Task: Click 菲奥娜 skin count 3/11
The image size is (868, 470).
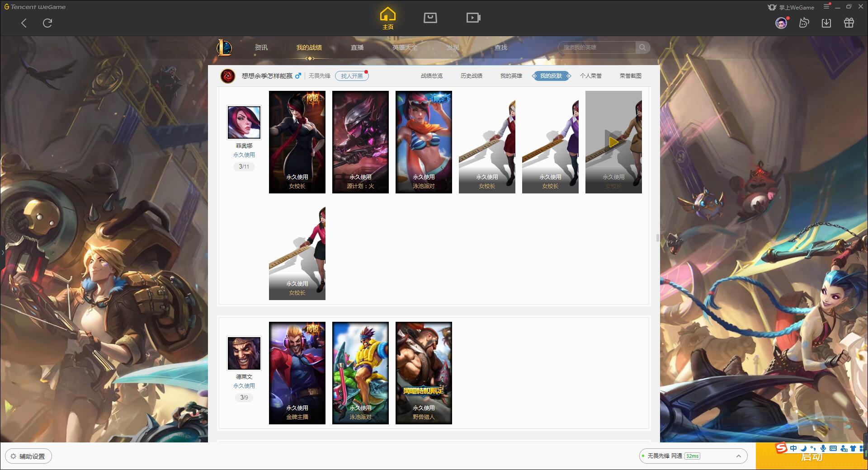Action: point(244,166)
